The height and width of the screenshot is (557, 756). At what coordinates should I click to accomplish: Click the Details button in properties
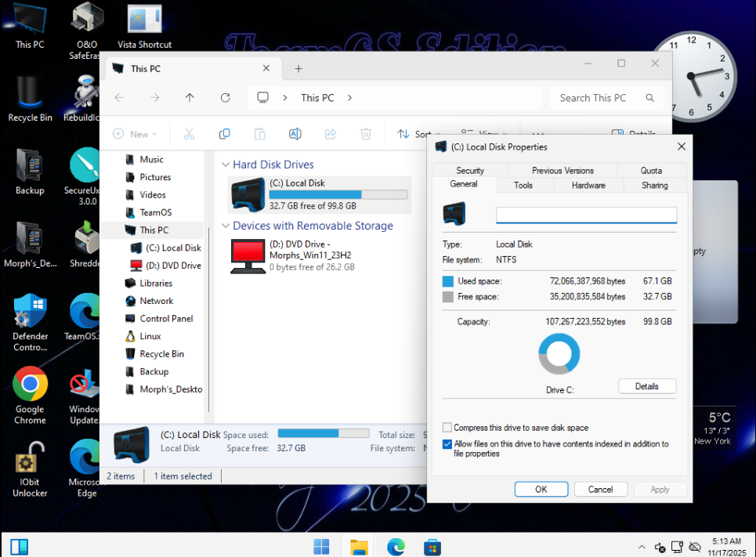click(x=646, y=386)
